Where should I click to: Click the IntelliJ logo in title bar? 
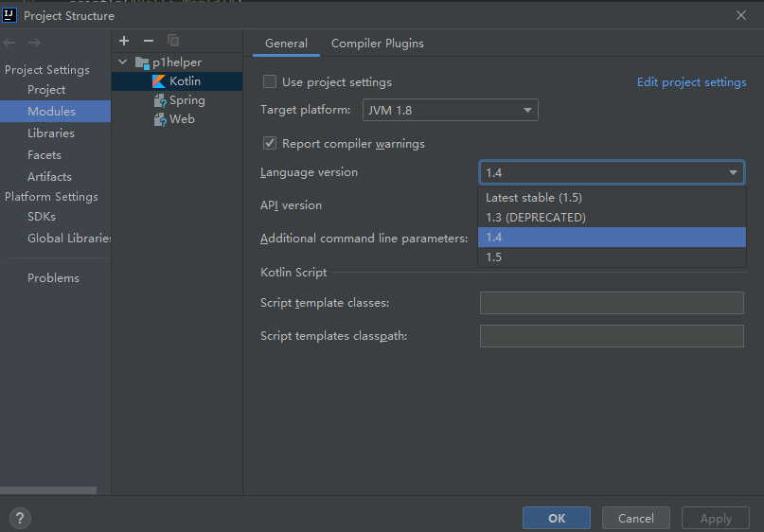pyautogui.click(x=9, y=15)
